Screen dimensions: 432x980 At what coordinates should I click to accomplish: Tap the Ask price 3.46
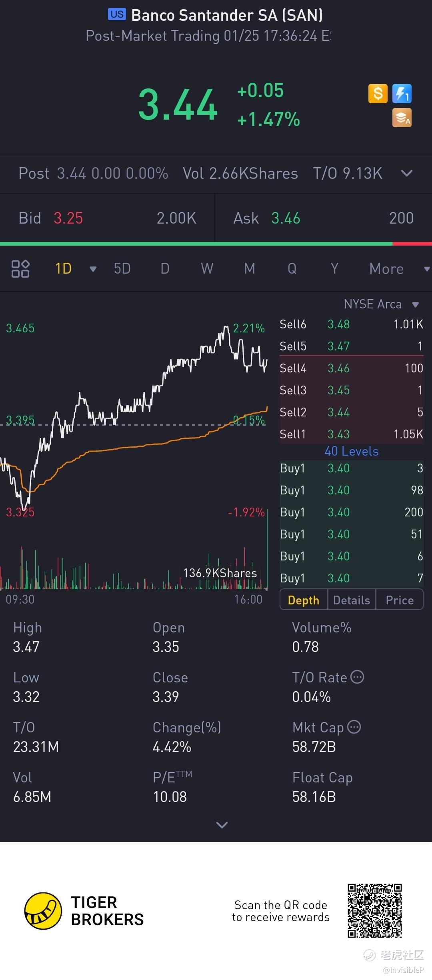286,218
